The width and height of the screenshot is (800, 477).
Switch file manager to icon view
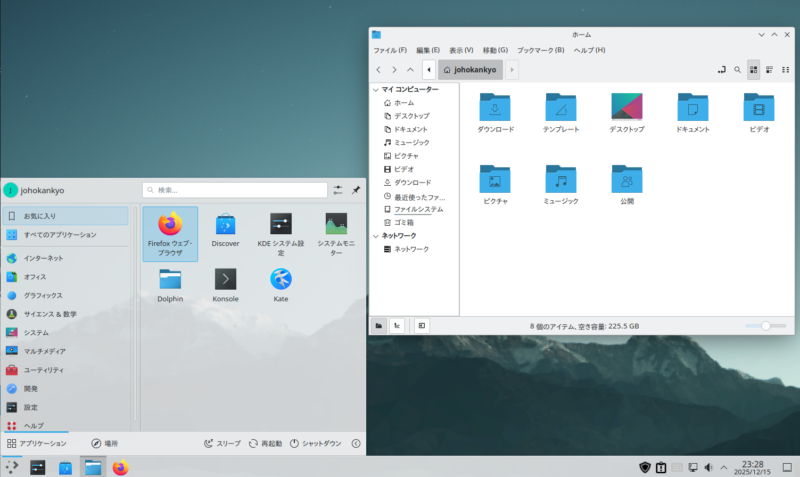click(753, 70)
